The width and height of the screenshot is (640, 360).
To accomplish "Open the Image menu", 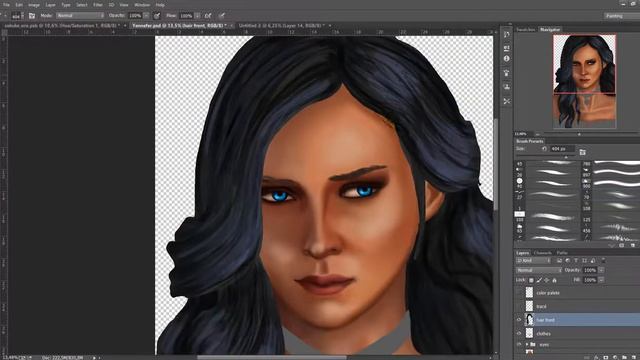I will 34,5.
